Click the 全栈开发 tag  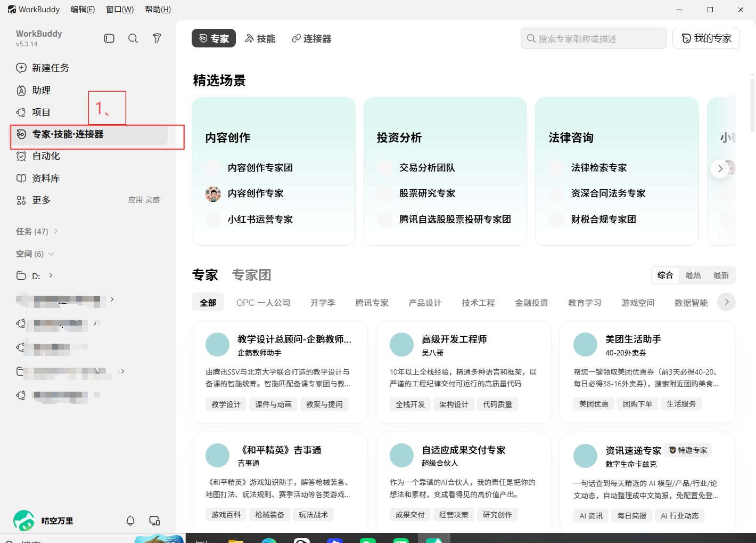click(410, 404)
